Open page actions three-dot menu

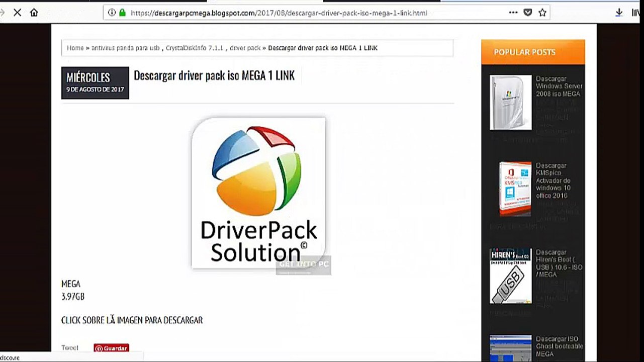(513, 13)
